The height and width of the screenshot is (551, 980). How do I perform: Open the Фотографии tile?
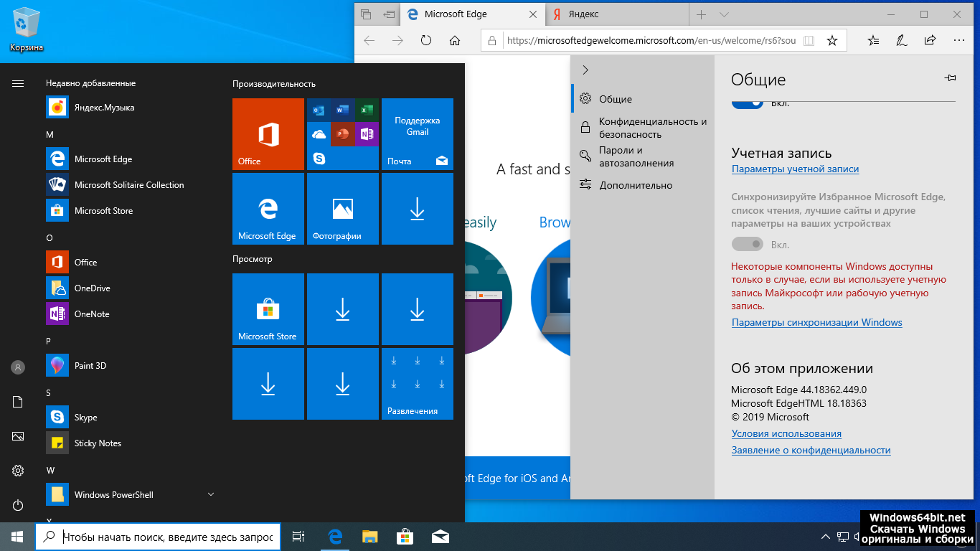pyautogui.click(x=343, y=209)
